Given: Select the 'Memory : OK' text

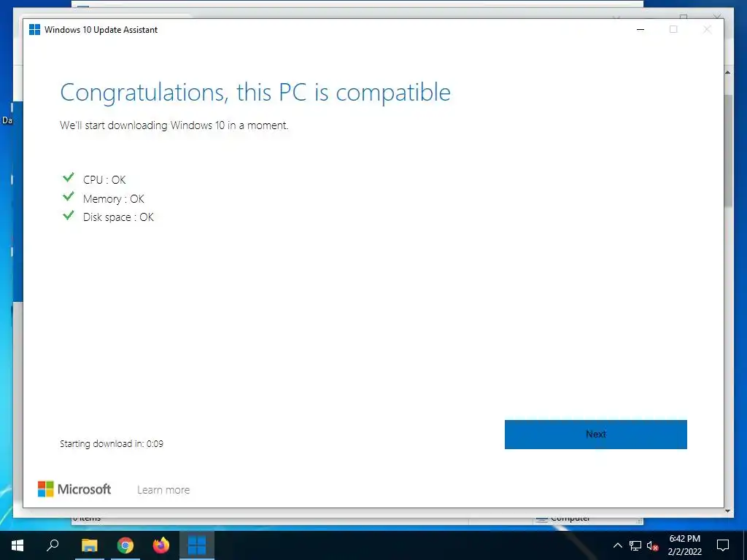Looking at the screenshot, I should 113,198.
